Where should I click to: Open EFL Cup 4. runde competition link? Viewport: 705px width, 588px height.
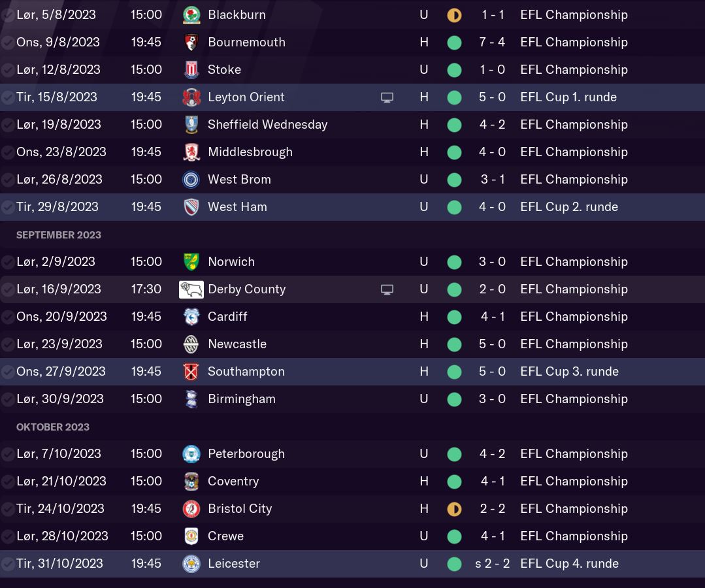point(569,563)
